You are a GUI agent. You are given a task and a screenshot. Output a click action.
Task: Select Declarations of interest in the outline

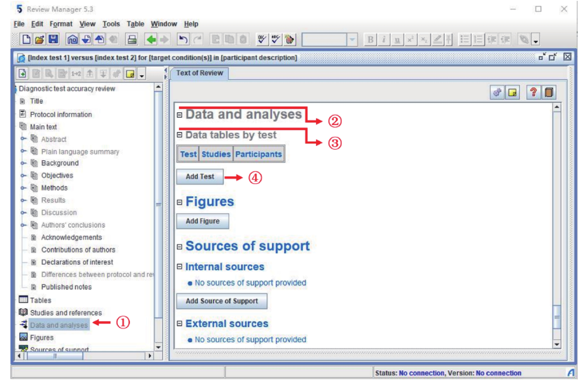(x=77, y=262)
